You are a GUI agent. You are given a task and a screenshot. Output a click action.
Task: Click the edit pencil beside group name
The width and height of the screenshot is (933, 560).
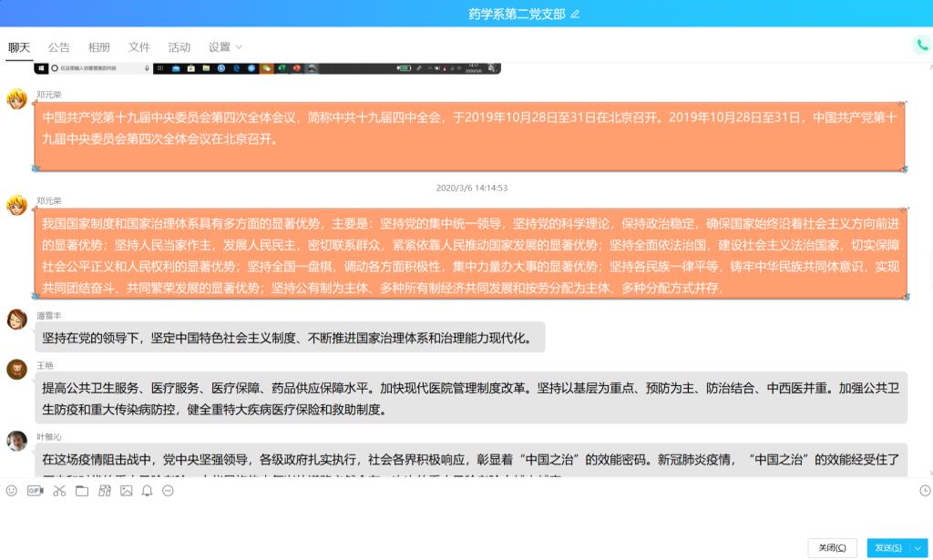point(575,14)
